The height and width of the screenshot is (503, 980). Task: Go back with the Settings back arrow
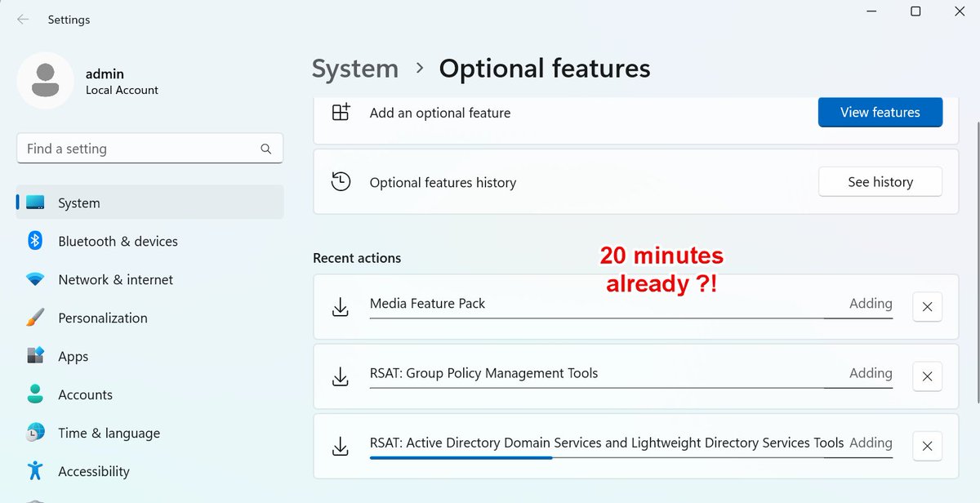tap(23, 20)
